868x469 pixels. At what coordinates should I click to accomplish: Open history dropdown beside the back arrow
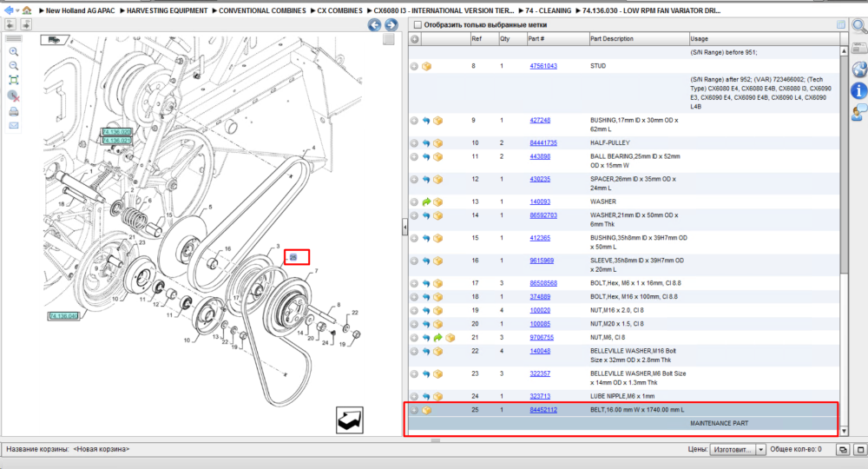tap(17, 10)
